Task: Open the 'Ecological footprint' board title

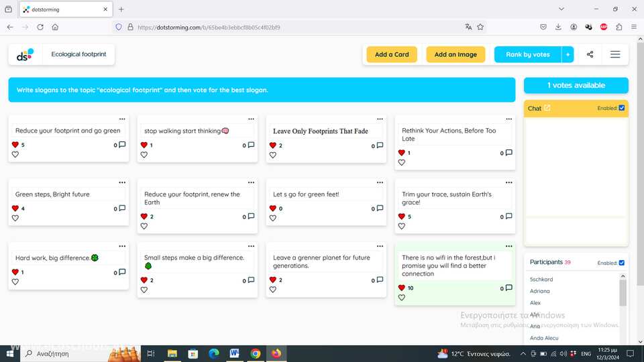Action: click(78, 54)
